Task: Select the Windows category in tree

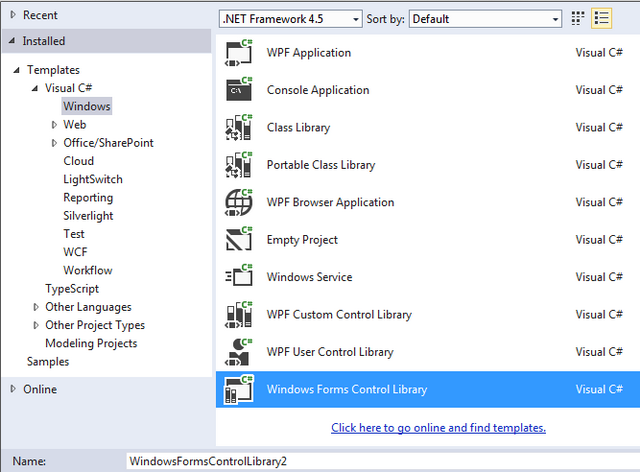Action: pos(87,106)
